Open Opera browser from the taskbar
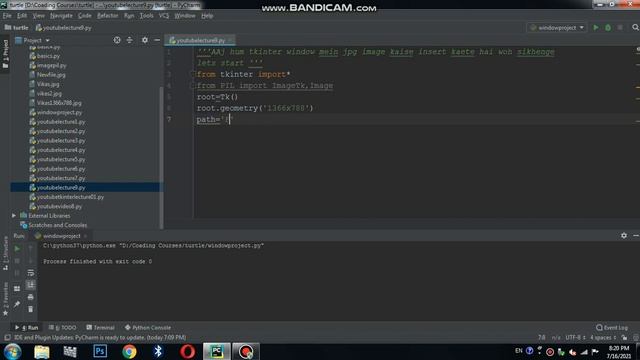Viewport: 640px width, 360px height. pyautogui.click(x=187, y=351)
